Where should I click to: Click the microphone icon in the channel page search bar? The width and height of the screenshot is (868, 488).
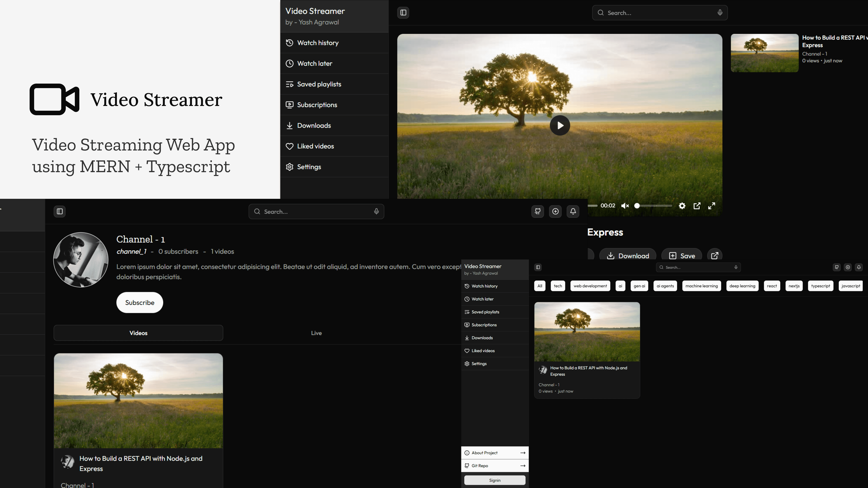[x=376, y=211]
